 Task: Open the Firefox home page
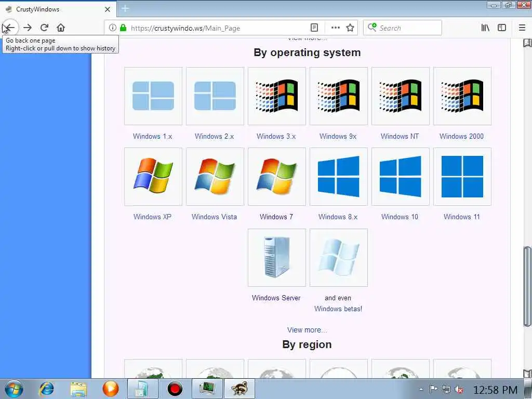click(61, 28)
